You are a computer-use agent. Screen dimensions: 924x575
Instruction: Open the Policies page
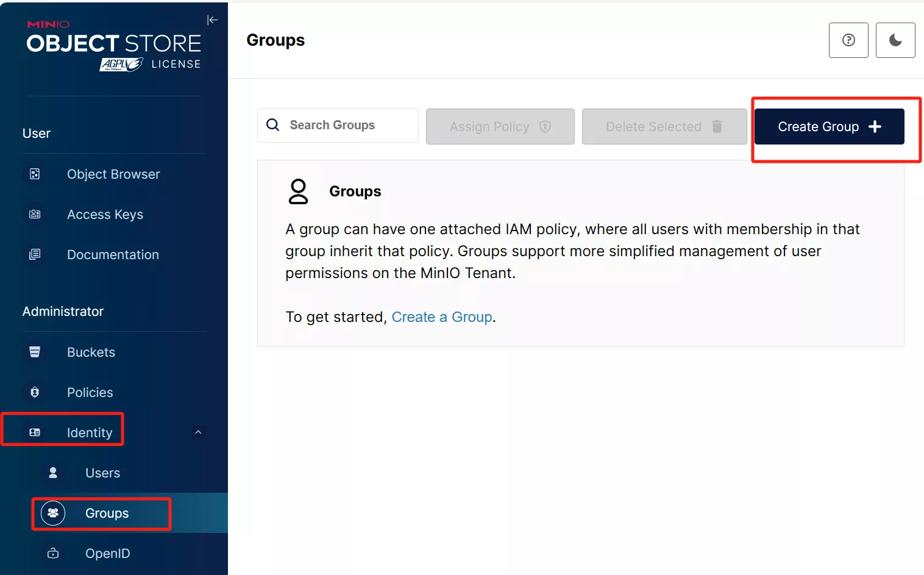[90, 393]
